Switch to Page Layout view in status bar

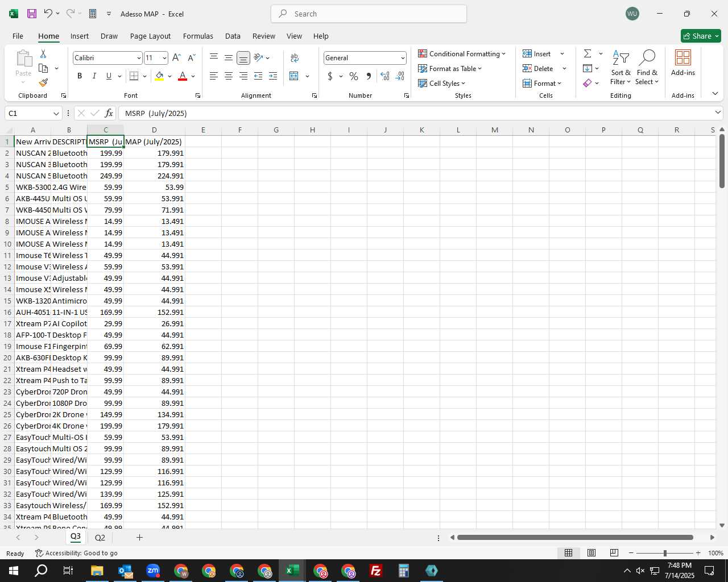point(591,553)
